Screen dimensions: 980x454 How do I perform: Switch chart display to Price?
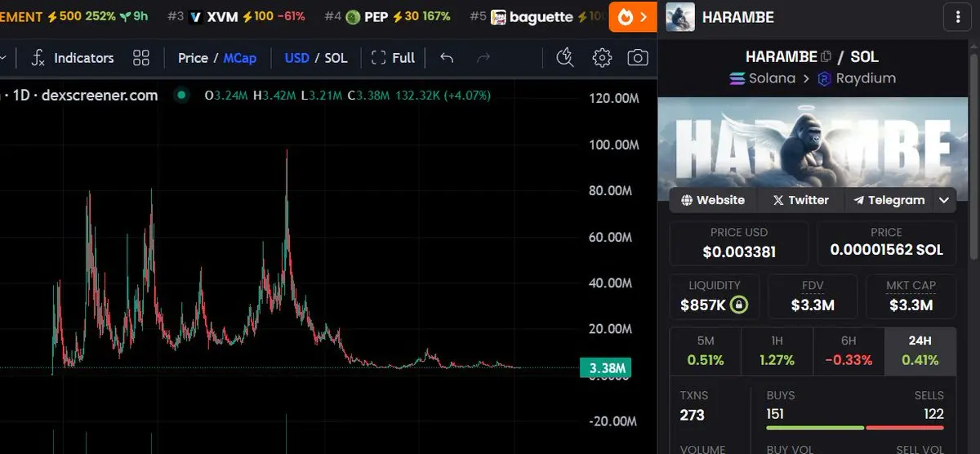[x=193, y=58]
